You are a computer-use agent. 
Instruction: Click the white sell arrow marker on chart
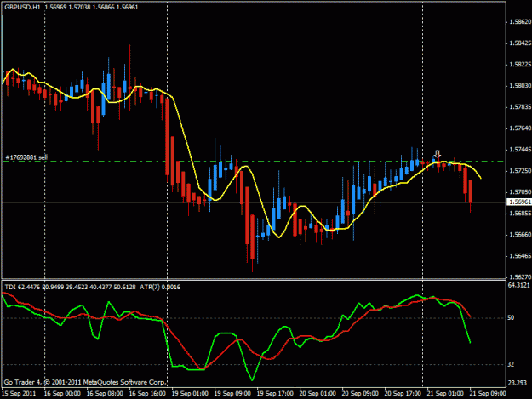click(438, 154)
